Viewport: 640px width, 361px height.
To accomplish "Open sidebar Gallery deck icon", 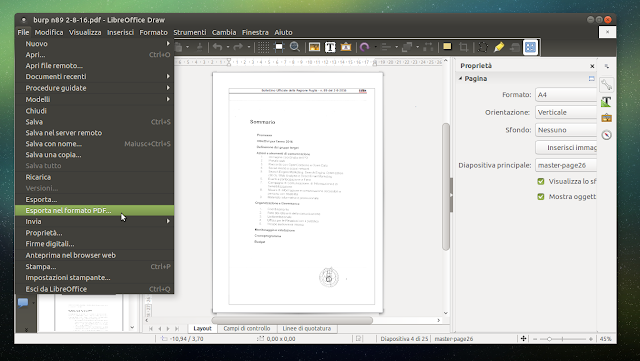I will point(607,118).
